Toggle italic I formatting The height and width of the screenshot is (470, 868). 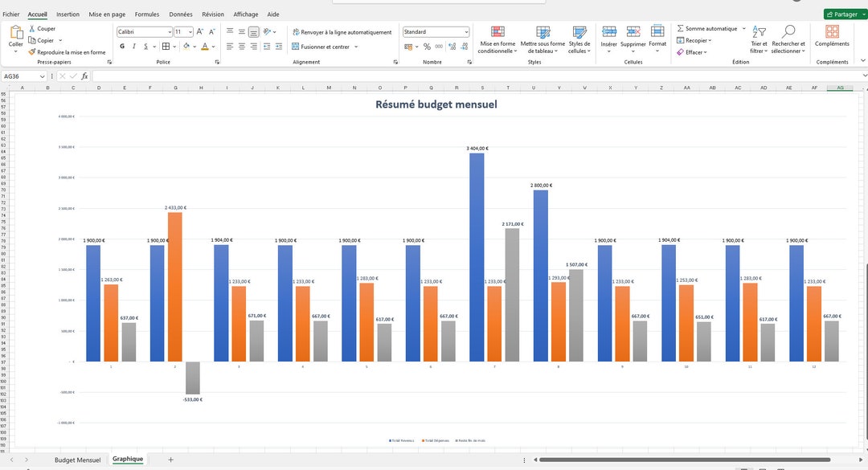[134, 47]
